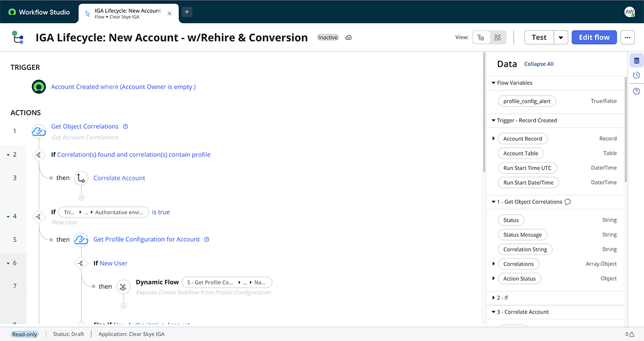The height and width of the screenshot is (341, 644).
Task: Open the help sidebar icon
Action: [636, 91]
